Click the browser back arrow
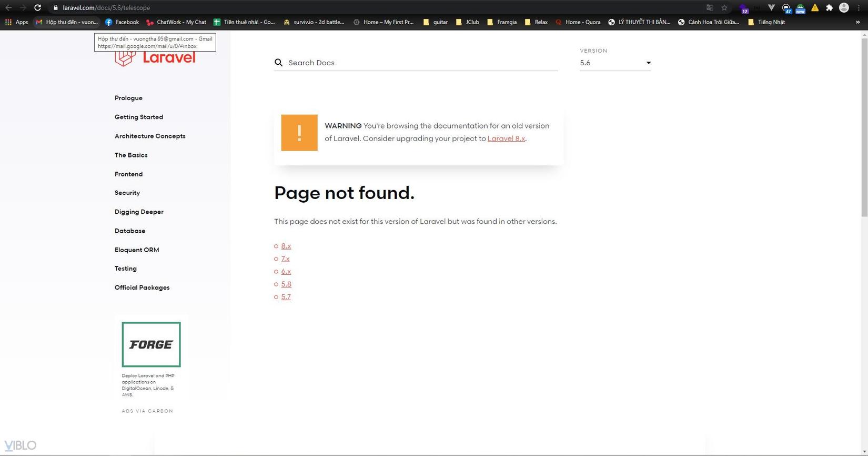The width and height of the screenshot is (868, 456). [x=8, y=7]
